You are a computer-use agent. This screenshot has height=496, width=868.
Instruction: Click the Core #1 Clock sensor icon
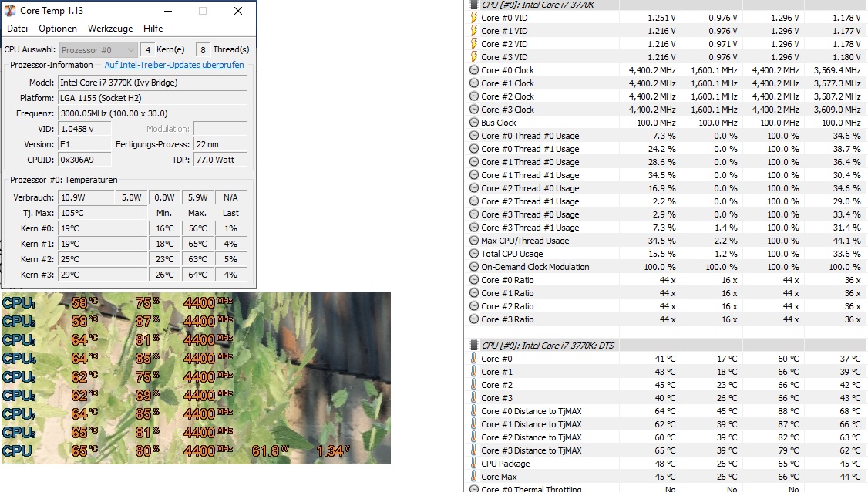click(474, 83)
